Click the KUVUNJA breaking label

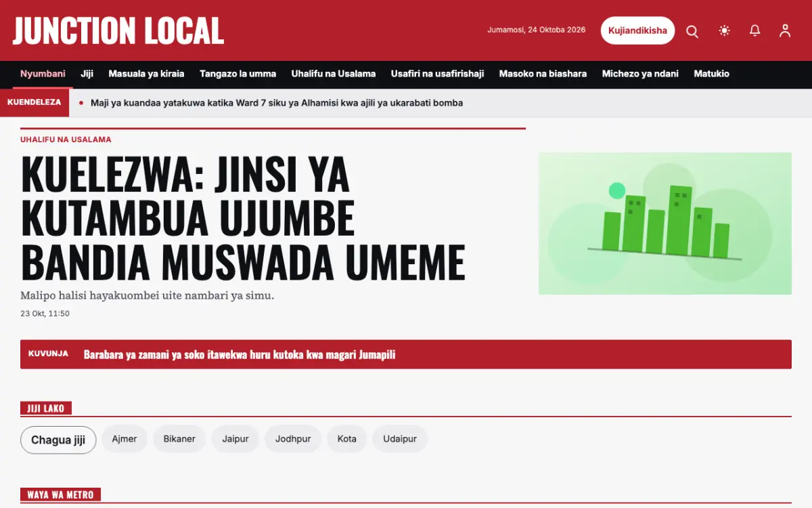coord(48,354)
